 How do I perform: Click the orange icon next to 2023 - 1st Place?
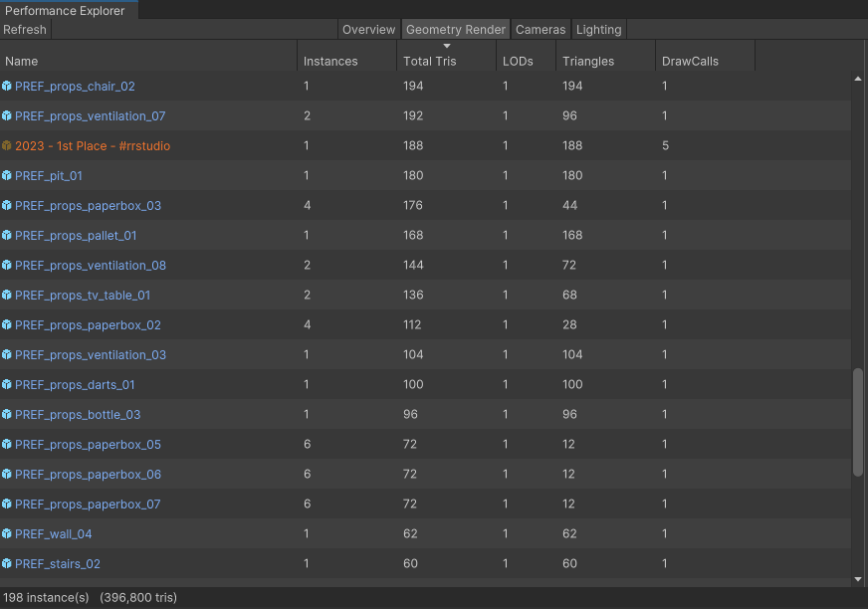(7, 146)
